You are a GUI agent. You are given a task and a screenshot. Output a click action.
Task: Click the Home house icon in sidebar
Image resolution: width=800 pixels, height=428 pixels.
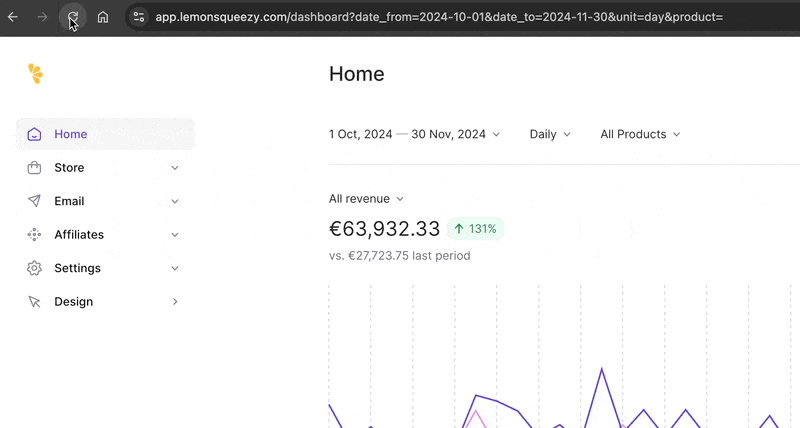point(35,134)
